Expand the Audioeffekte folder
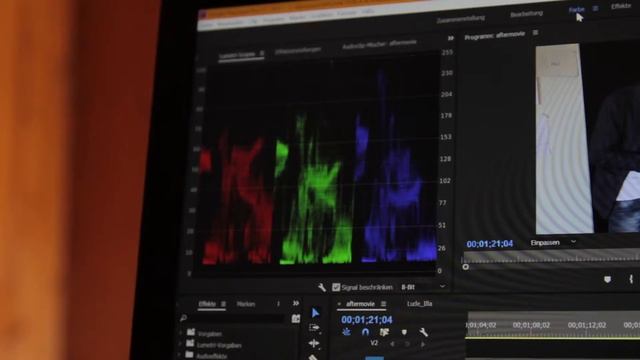This screenshot has width=640, height=360. [x=180, y=355]
